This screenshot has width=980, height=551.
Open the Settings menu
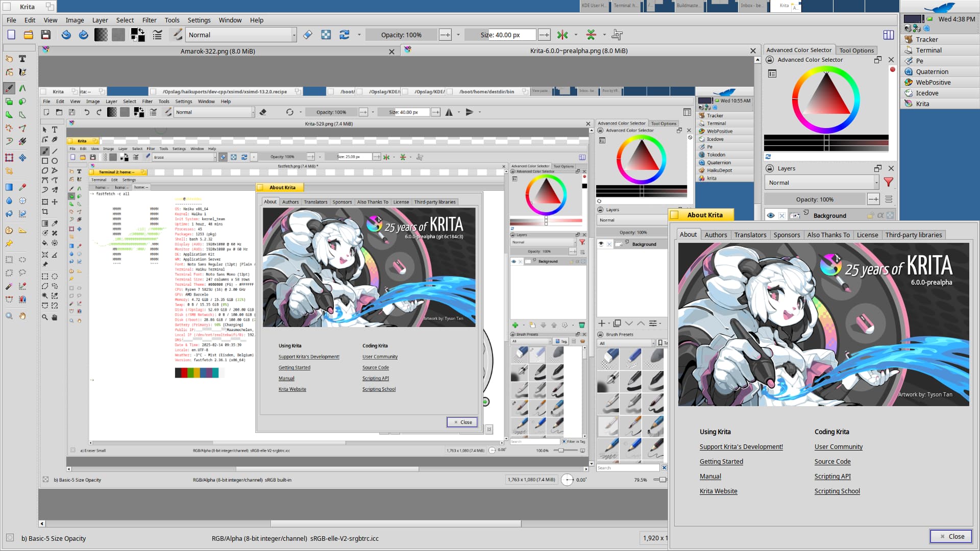(199, 20)
